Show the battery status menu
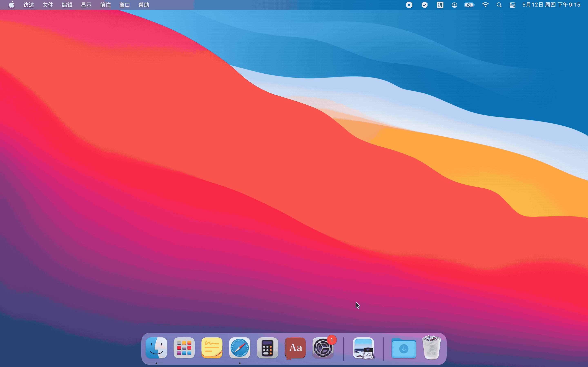The height and width of the screenshot is (367, 588). pyautogui.click(x=469, y=5)
